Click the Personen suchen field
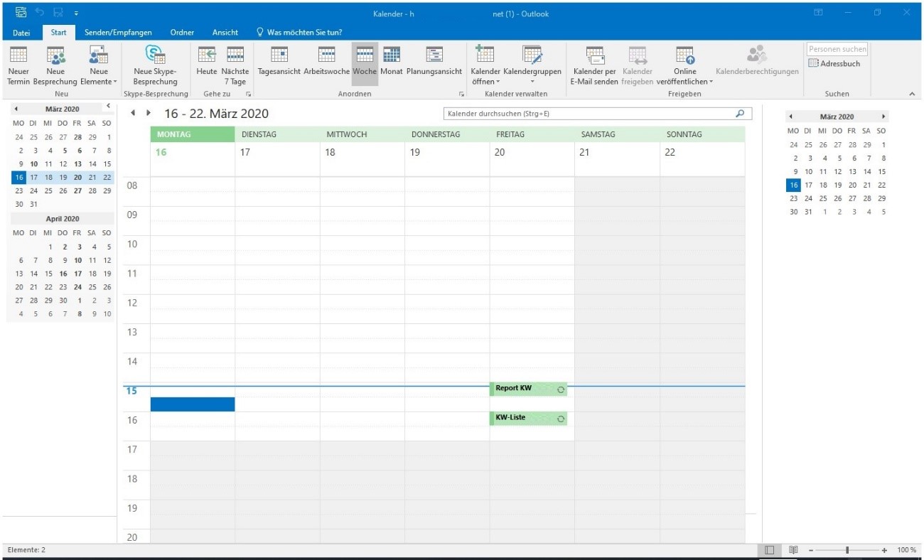 coord(837,49)
